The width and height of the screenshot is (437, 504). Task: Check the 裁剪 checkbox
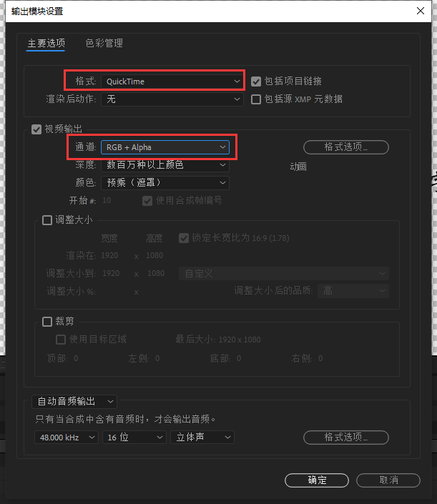click(x=47, y=322)
